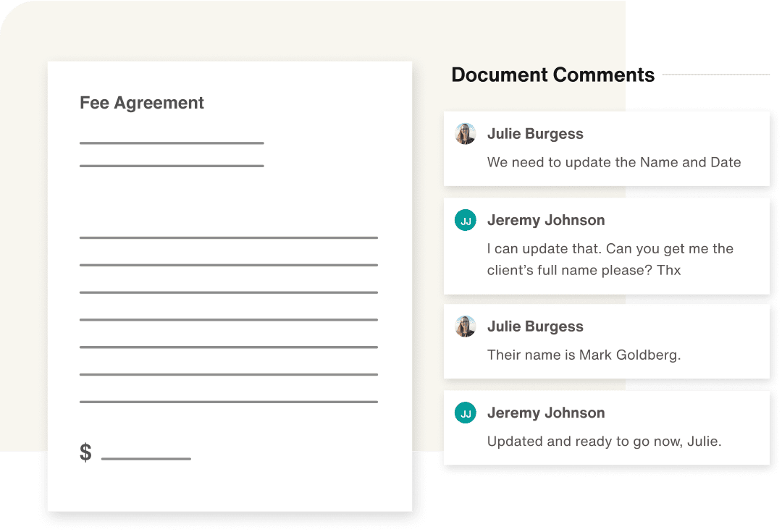Click comment "Updated and ready to go now, Julie."
The image size is (782, 532).
605,442
